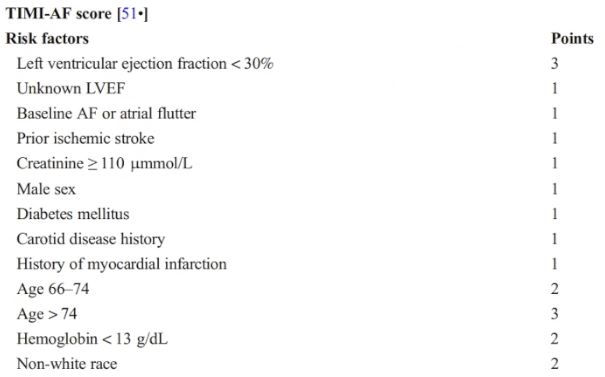Select Hemoglobin <13 g/dL entry
605x377 pixels.
[x=93, y=339]
